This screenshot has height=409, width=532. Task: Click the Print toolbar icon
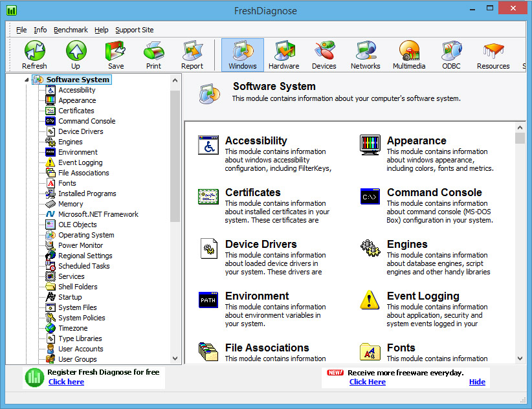[153, 51]
